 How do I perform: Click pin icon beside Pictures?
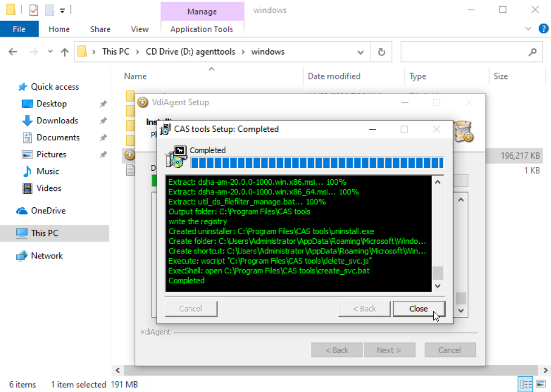pos(103,154)
